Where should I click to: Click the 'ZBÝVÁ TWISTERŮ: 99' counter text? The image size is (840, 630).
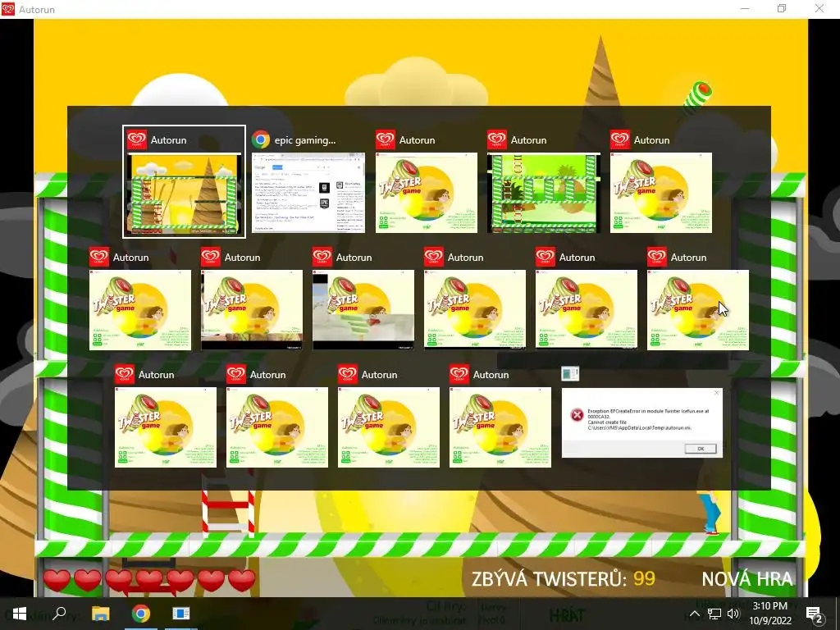pyautogui.click(x=563, y=579)
